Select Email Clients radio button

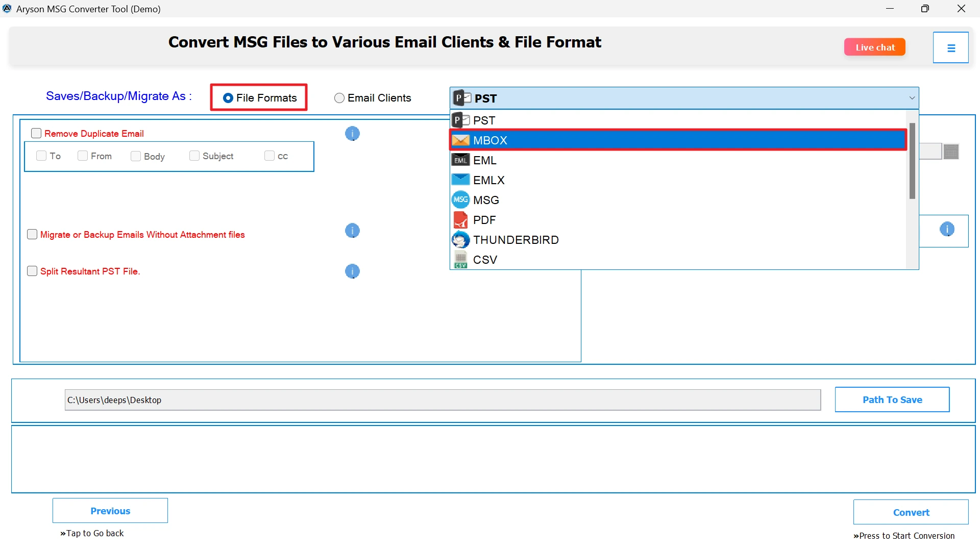pos(339,98)
